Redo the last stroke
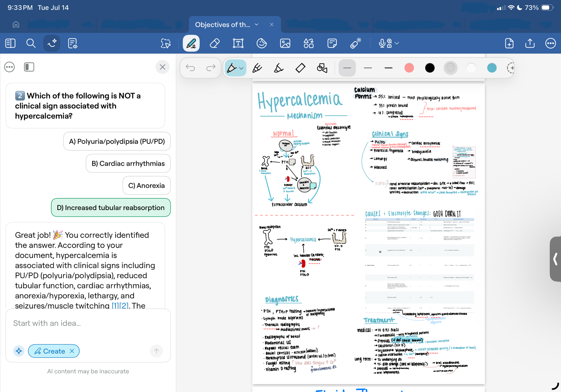561x392 pixels. pyautogui.click(x=211, y=68)
